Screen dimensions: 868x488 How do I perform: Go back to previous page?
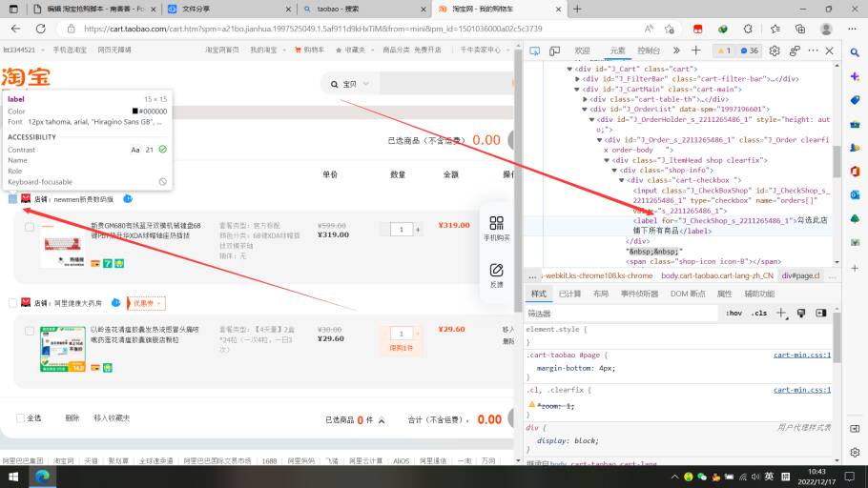click(x=15, y=29)
